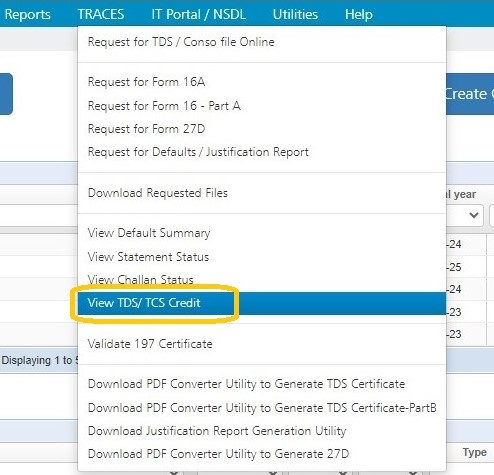Open the TRACES menu
Image resolution: width=494 pixels, height=475 pixels.
pos(101,14)
